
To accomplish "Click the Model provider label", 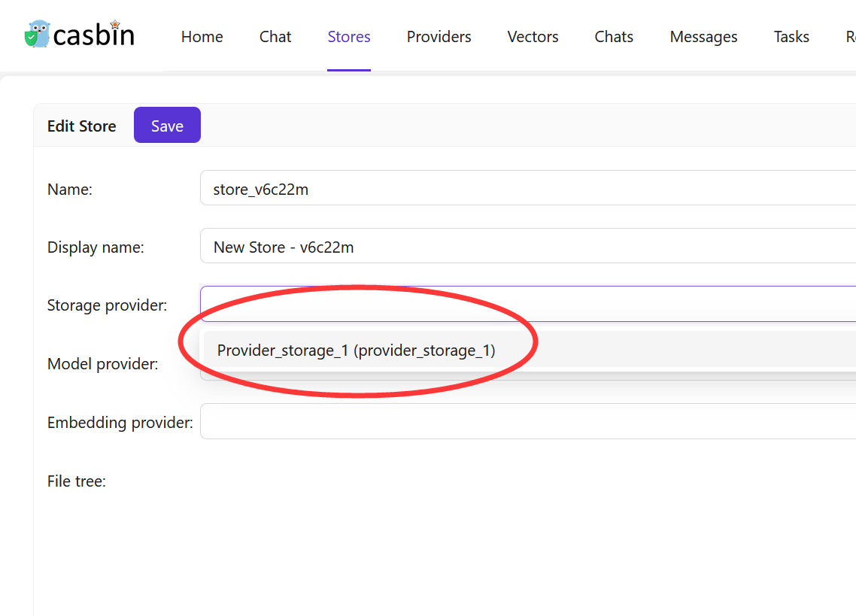I will click(x=102, y=364).
